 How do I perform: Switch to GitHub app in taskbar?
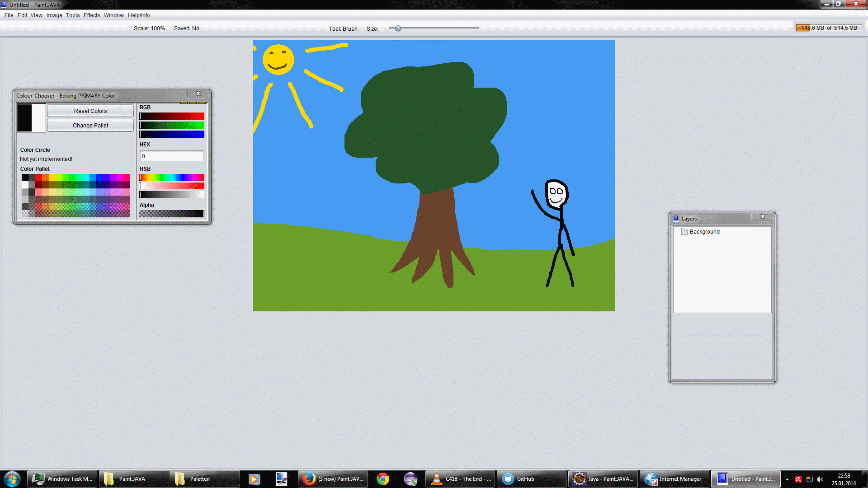click(531, 479)
